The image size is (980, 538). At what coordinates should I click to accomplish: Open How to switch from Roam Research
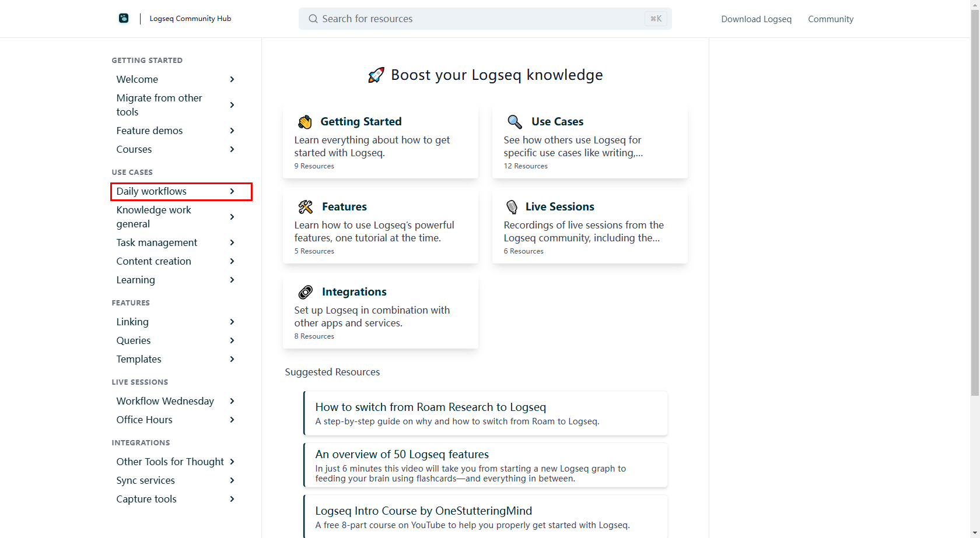click(x=430, y=407)
